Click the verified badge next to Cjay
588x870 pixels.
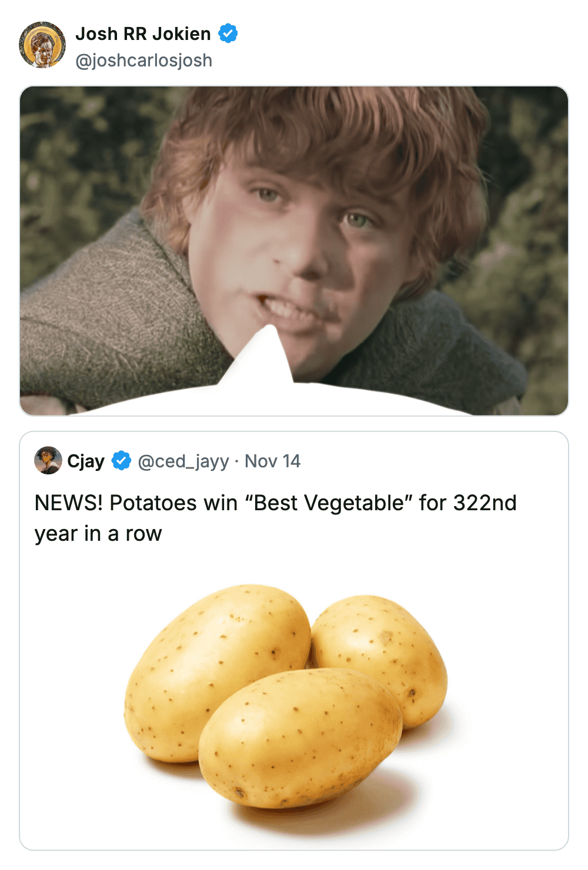click(x=122, y=461)
